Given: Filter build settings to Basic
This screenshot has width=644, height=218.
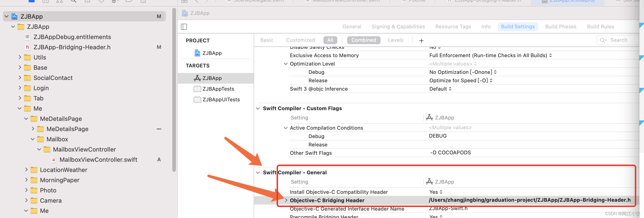Looking at the screenshot, I should [266, 40].
